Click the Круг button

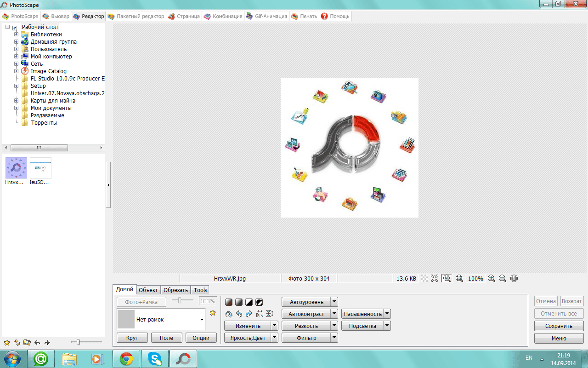point(132,338)
